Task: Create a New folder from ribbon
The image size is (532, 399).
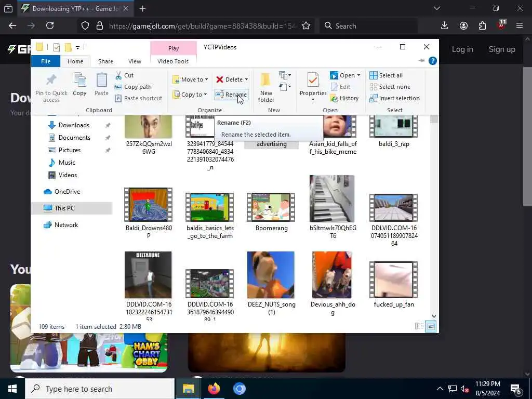Action: click(266, 87)
